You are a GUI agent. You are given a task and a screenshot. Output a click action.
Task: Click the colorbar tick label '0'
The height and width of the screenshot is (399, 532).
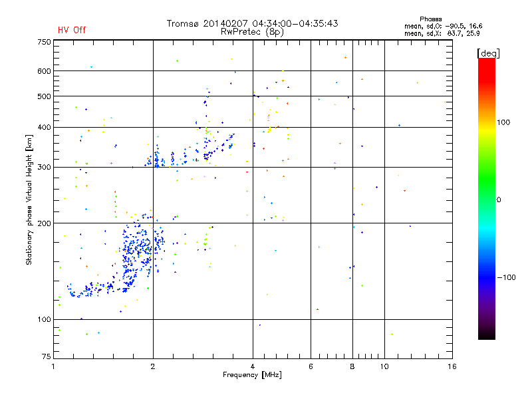tap(499, 200)
